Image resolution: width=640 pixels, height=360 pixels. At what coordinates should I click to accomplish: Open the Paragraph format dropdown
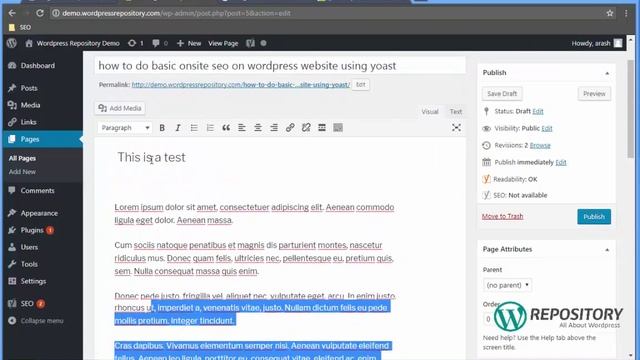pos(124,128)
